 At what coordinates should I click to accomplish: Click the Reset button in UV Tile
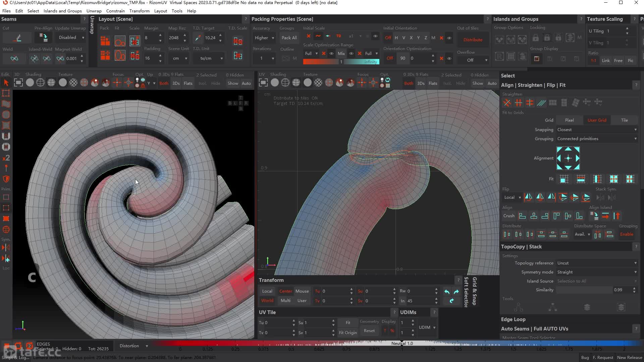pyautogui.click(x=369, y=331)
